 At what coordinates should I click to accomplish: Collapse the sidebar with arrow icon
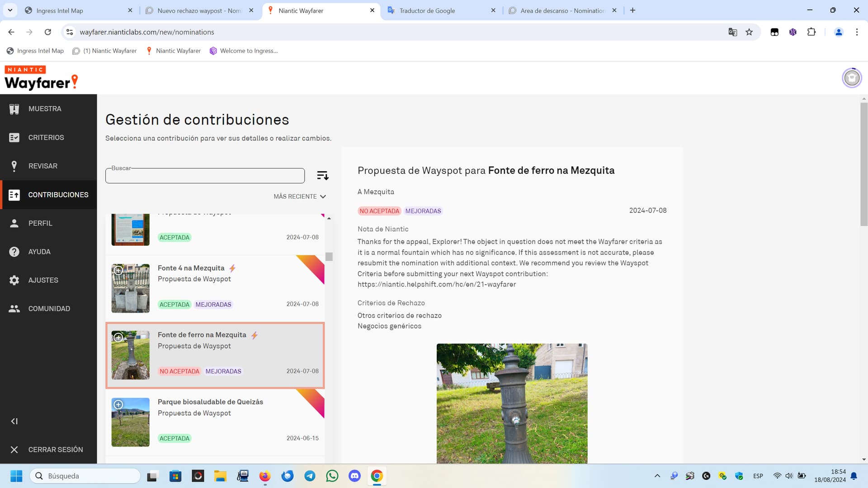(14, 421)
